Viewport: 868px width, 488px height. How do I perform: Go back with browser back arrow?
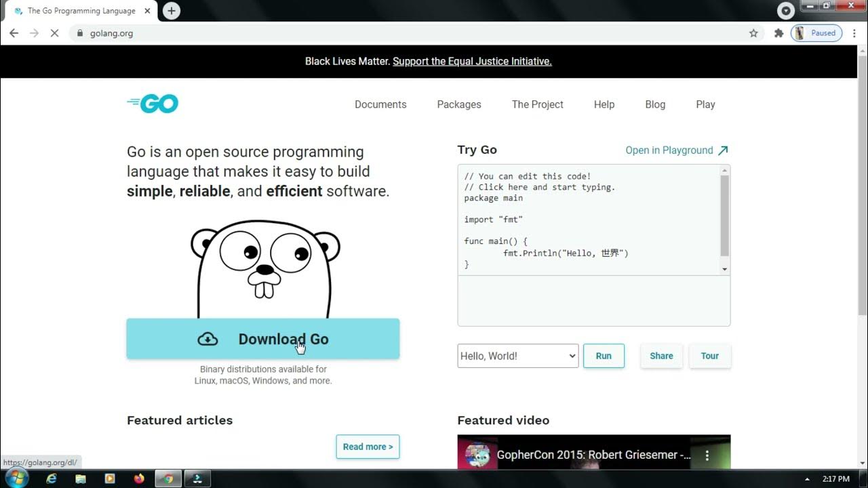click(14, 33)
